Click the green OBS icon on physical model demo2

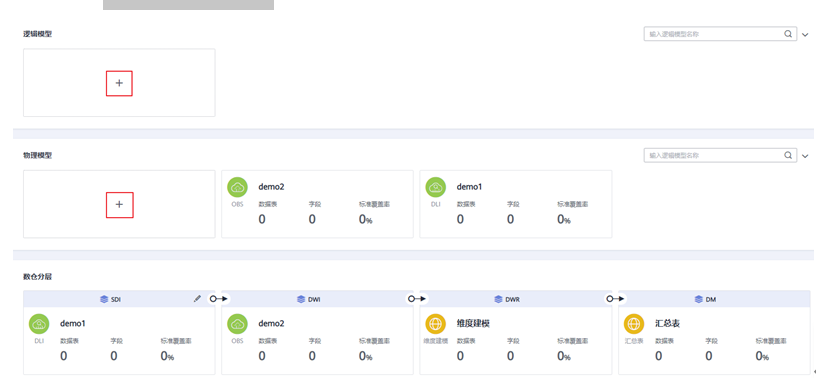(237, 187)
